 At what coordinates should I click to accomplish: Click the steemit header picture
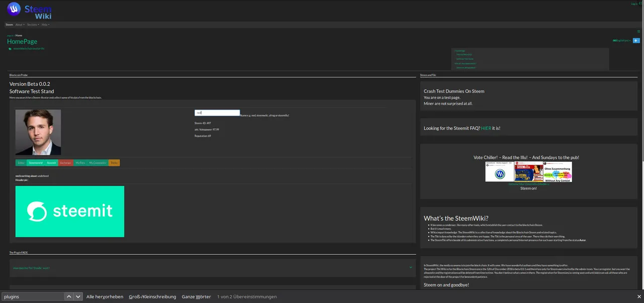click(x=70, y=212)
